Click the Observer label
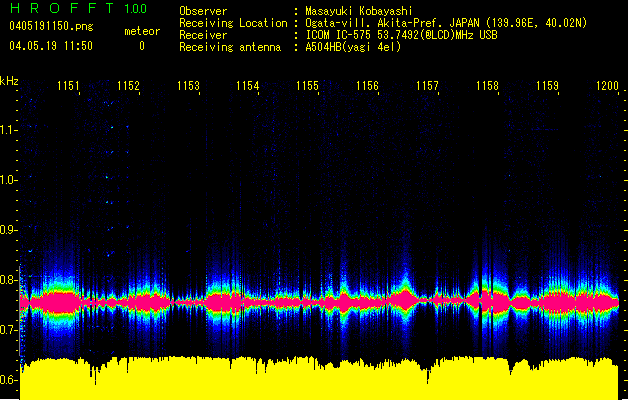Image resolution: width=629 pixels, height=400 pixels. pyautogui.click(x=203, y=11)
